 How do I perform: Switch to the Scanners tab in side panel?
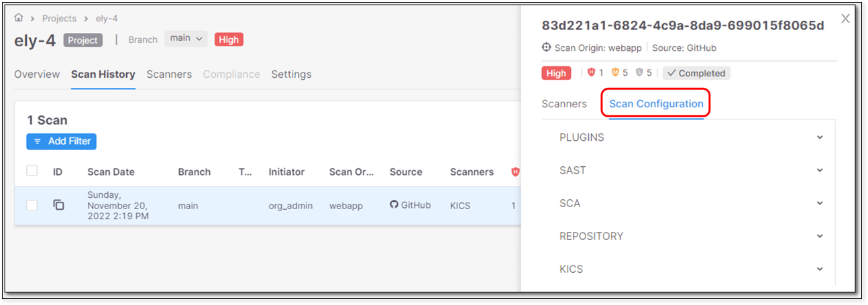pos(564,104)
